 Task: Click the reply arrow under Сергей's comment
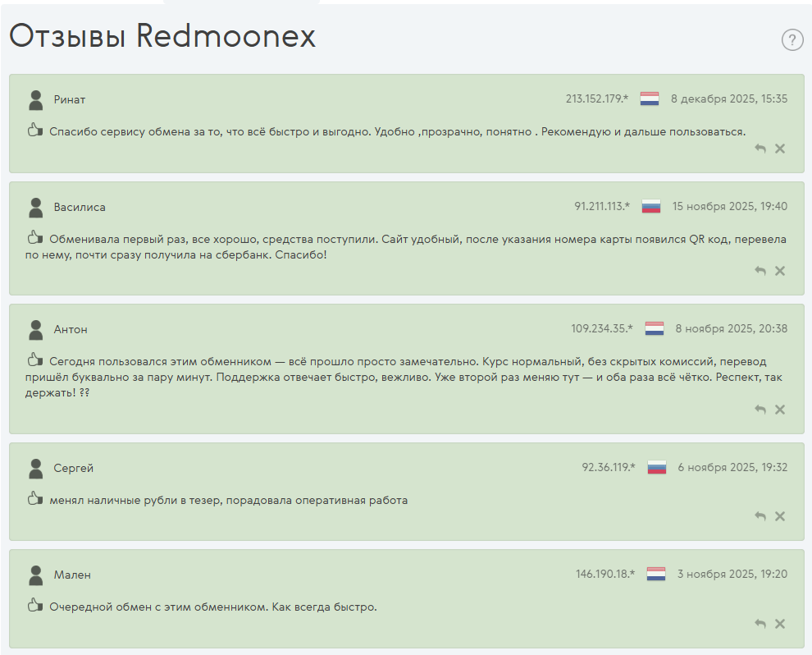coord(760,516)
